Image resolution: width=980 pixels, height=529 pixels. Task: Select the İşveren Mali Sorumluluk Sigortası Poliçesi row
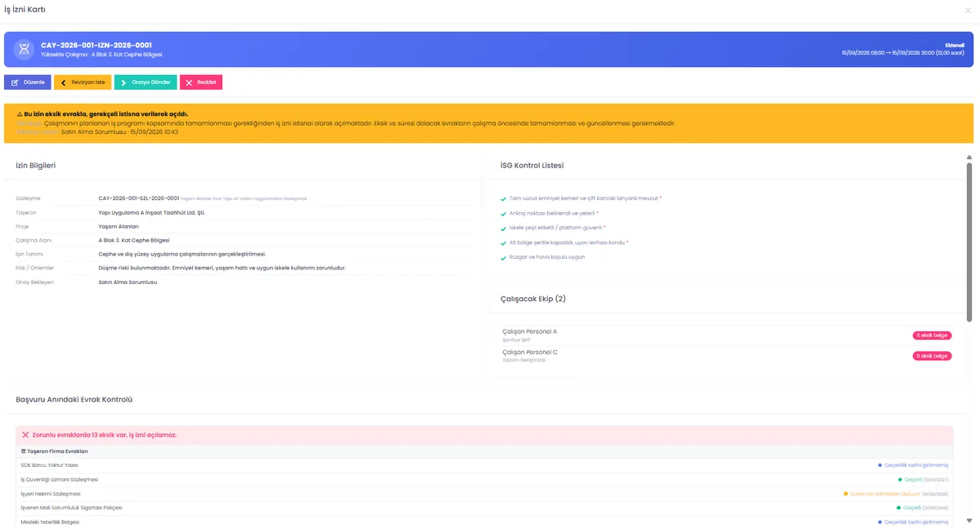click(484, 508)
